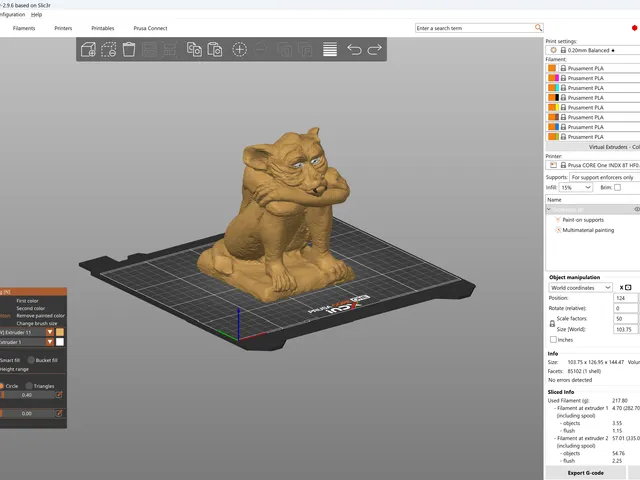640x480 pixels.
Task: Open the first Prusament PLA filament dropdown
Action: (593, 68)
